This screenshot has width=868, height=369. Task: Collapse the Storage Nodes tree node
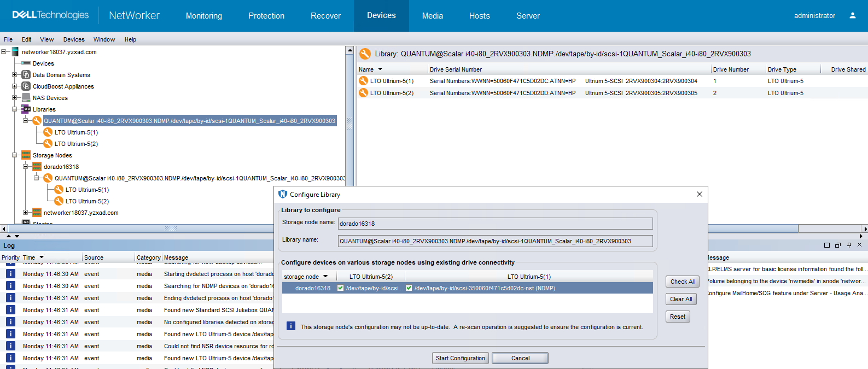(x=15, y=155)
